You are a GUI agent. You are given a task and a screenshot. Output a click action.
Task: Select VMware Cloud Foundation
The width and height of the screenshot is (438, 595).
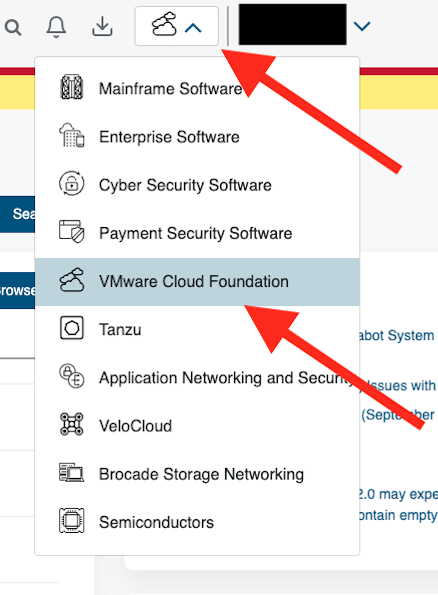pyautogui.click(x=197, y=282)
